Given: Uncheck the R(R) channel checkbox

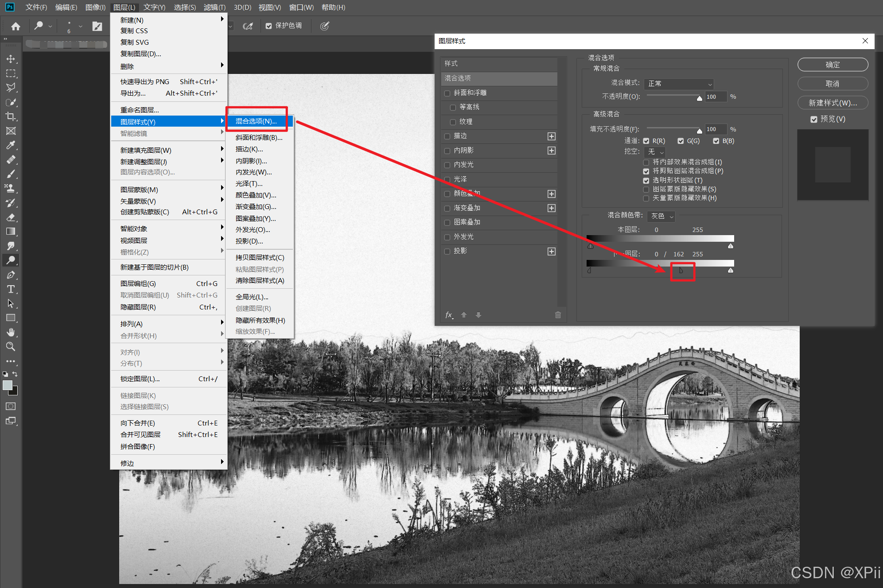Looking at the screenshot, I should tap(646, 141).
